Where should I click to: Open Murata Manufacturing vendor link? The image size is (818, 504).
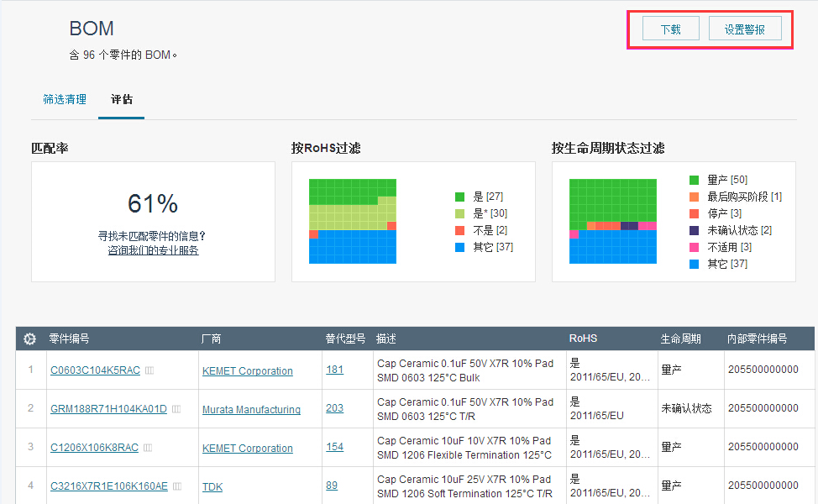pos(251,410)
